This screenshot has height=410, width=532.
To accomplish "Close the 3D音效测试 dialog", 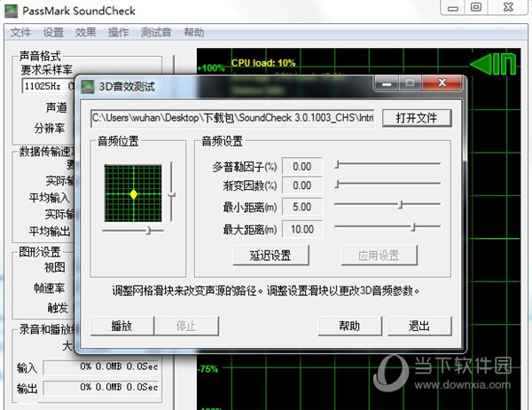I will 442,83.
